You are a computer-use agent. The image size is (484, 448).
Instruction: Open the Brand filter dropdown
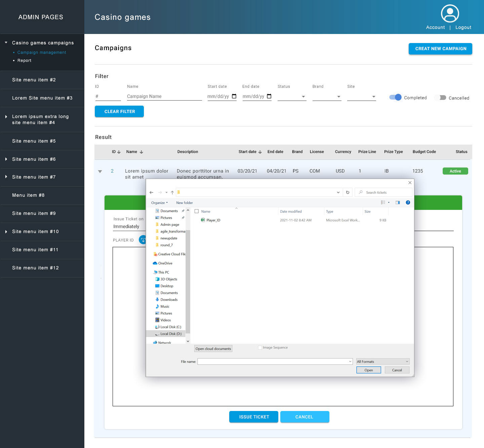tap(327, 97)
